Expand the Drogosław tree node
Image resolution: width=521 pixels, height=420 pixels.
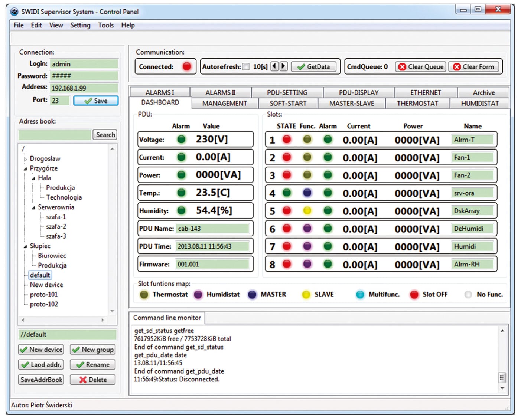pyautogui.click(x=25, y=159)
